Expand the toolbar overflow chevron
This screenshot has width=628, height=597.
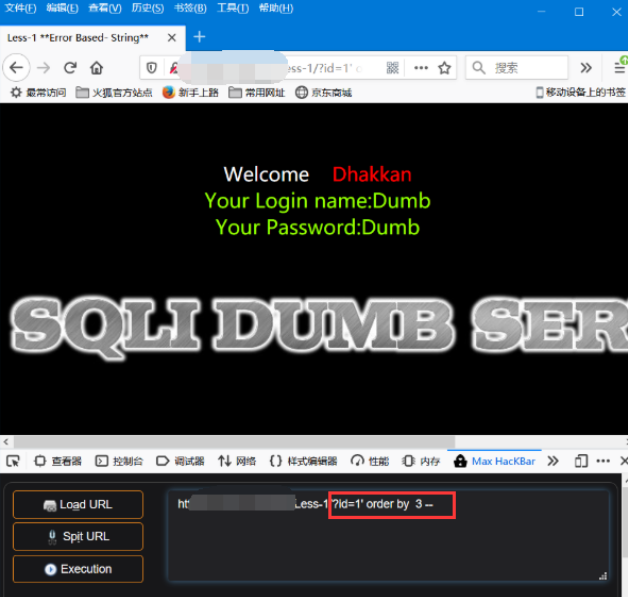click(x=586, y=68)
